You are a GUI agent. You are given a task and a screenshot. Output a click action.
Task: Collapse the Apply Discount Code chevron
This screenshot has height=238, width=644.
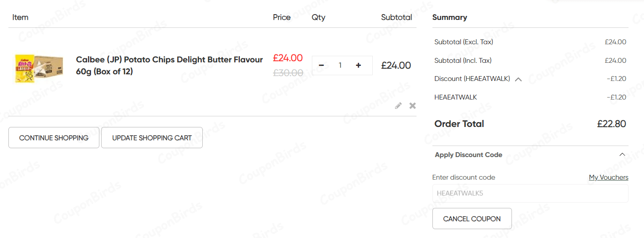[622, 155]
